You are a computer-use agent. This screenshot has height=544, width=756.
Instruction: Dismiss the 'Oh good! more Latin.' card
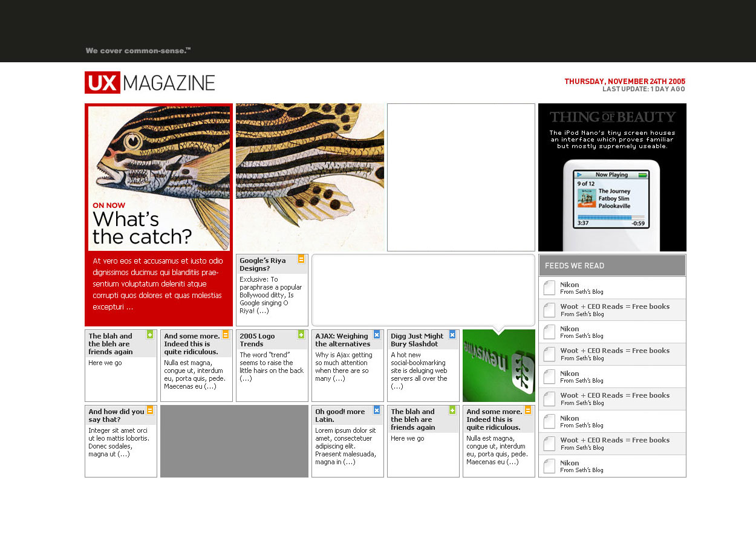point(377,410)
